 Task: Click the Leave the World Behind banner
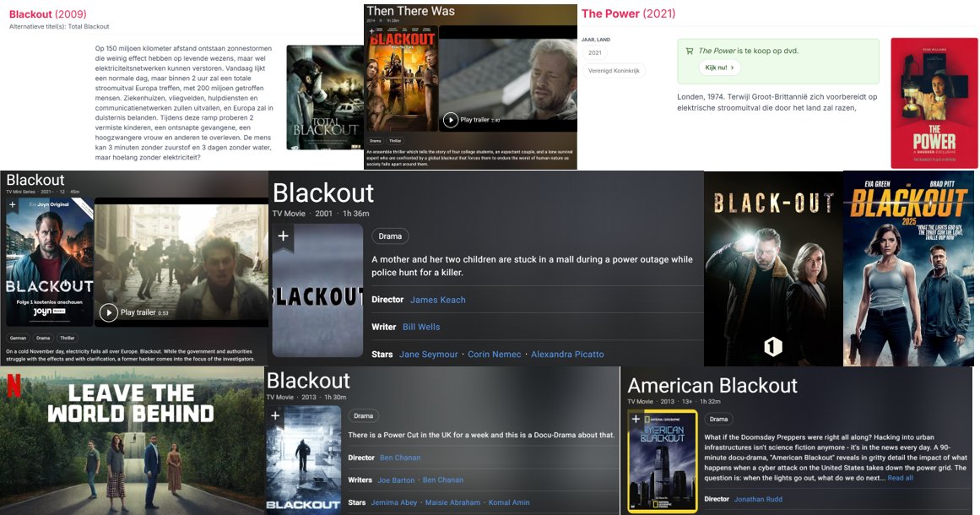[x=132, y=441]
